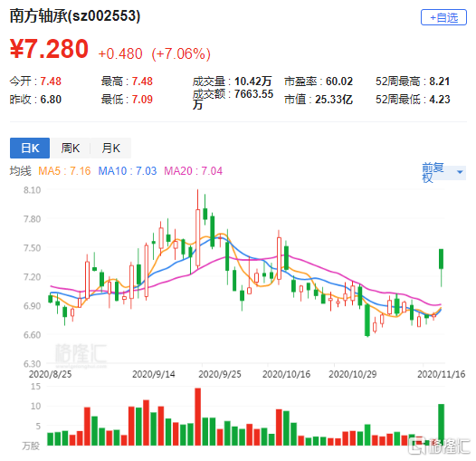The image size is (476, 461).
Task: Click the 52周最低 value 4.23
Action: (439, 100)
